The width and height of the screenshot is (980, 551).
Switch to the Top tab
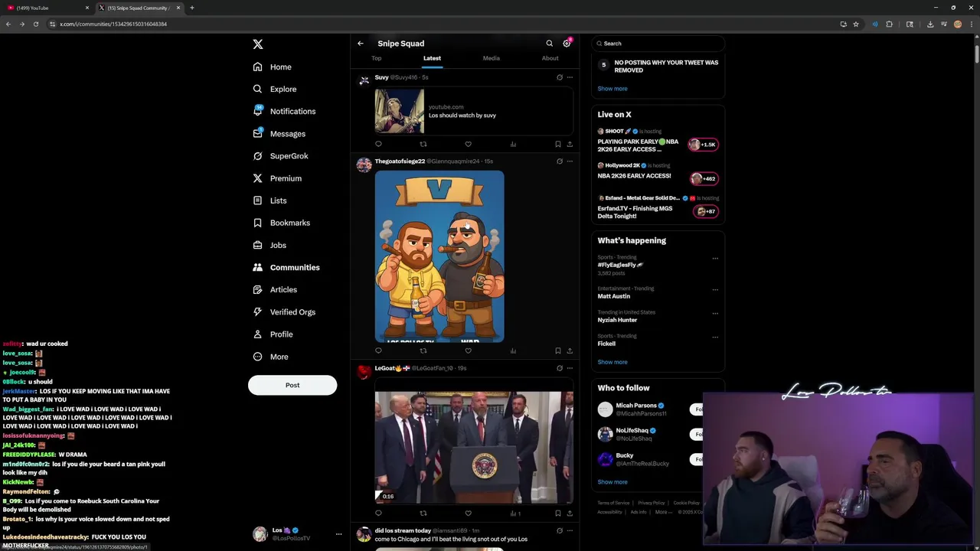[x=377, y=58]
